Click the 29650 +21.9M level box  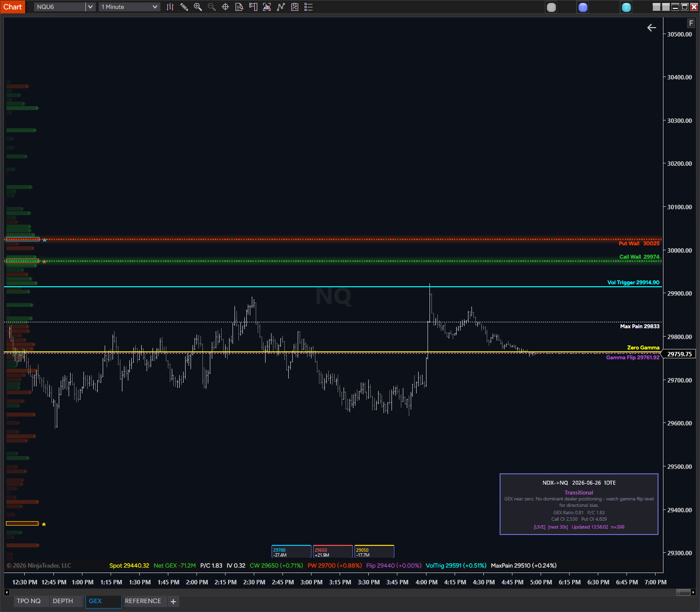(x=333, y=552)
